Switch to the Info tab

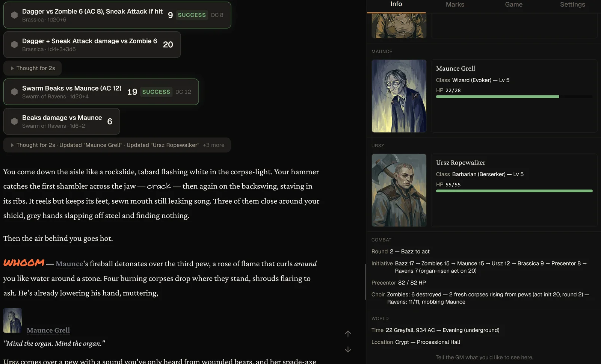(396, 4)
